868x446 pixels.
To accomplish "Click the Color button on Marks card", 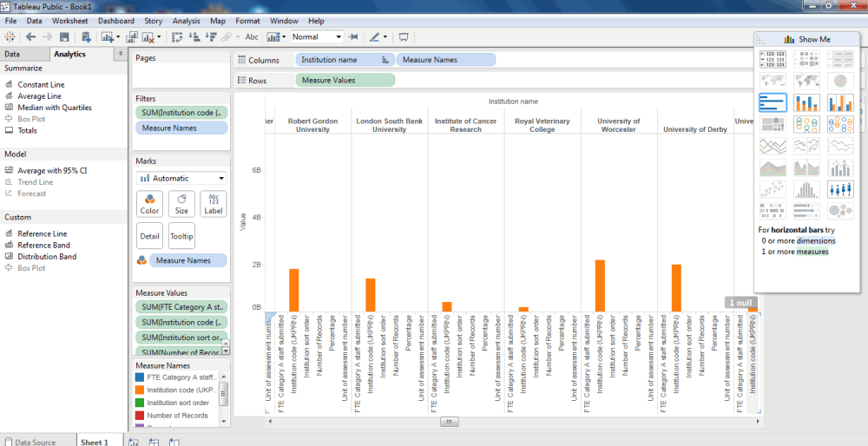I will 149,204.
